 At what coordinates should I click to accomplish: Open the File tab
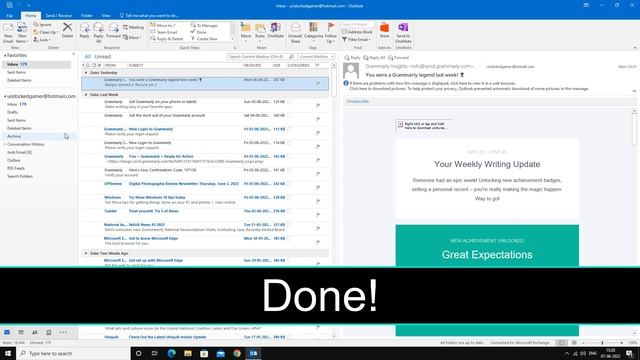click(9, 16)
